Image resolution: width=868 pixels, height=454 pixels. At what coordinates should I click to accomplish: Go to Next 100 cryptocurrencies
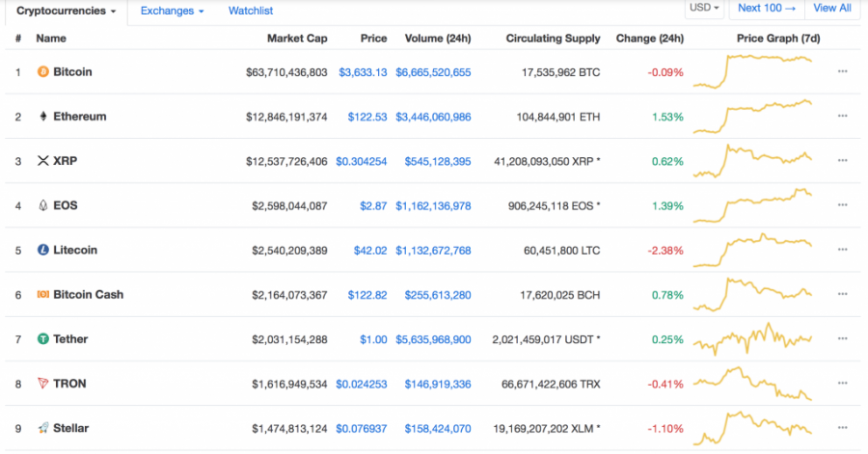tap(767, 9)
